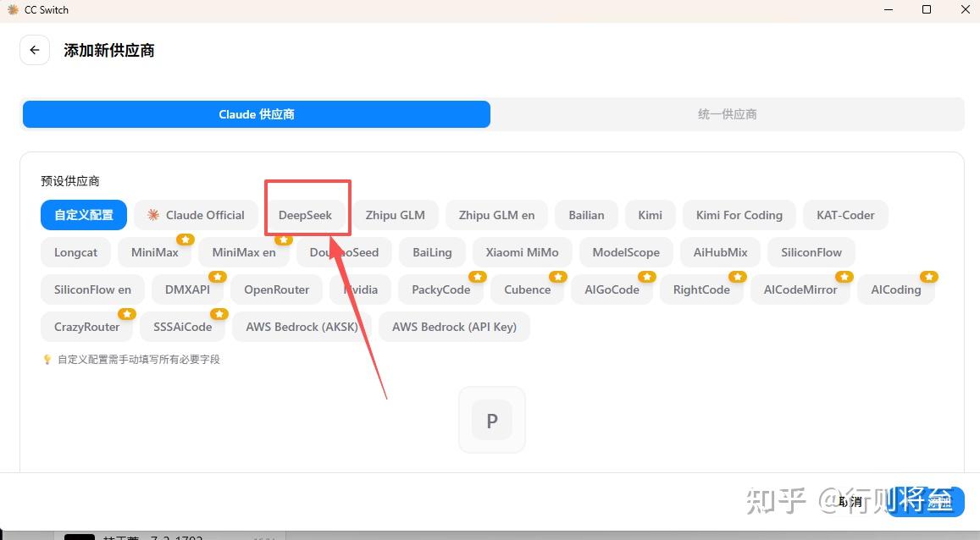Viewport: 980px width, 540px height.
Task: Select OpenRouter preset
Action: 277,289
